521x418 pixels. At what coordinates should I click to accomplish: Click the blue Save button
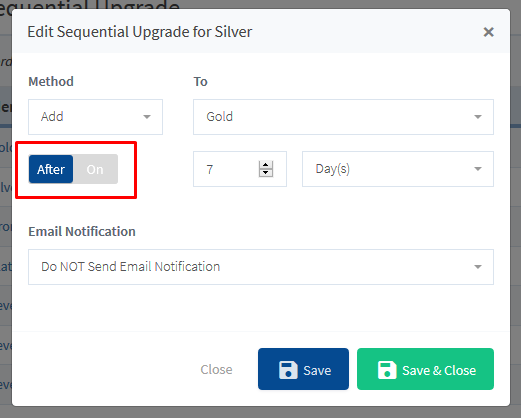[x=303, y=369]
